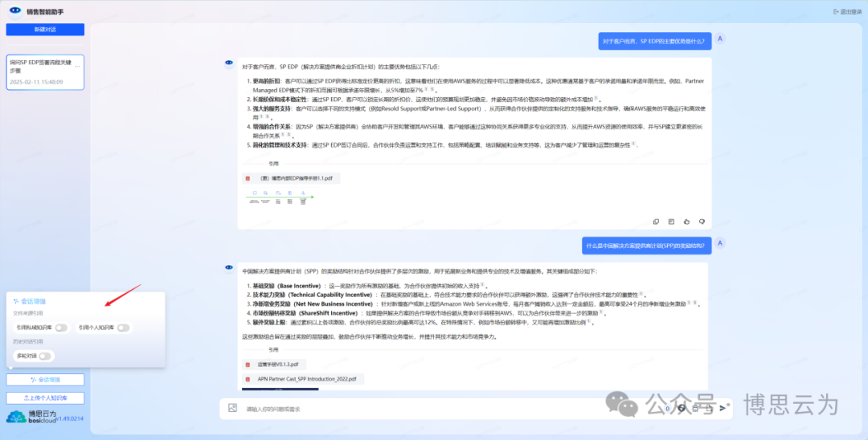Copy the SP EDP answer with the copy icon

pyautogui.click(x=656, y=222)
